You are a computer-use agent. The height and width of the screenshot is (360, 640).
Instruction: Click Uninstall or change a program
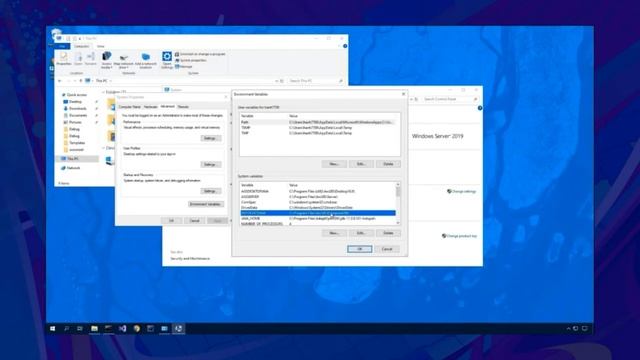tap(200, 54)
